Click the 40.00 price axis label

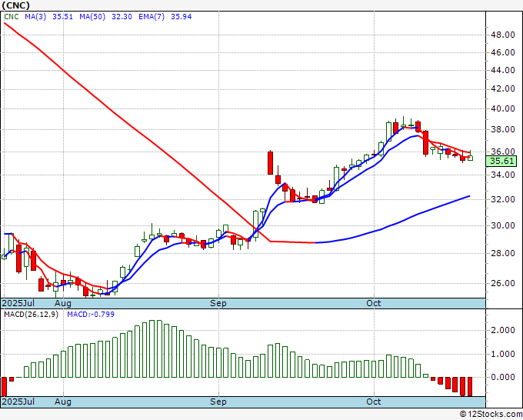coord(502,108)
